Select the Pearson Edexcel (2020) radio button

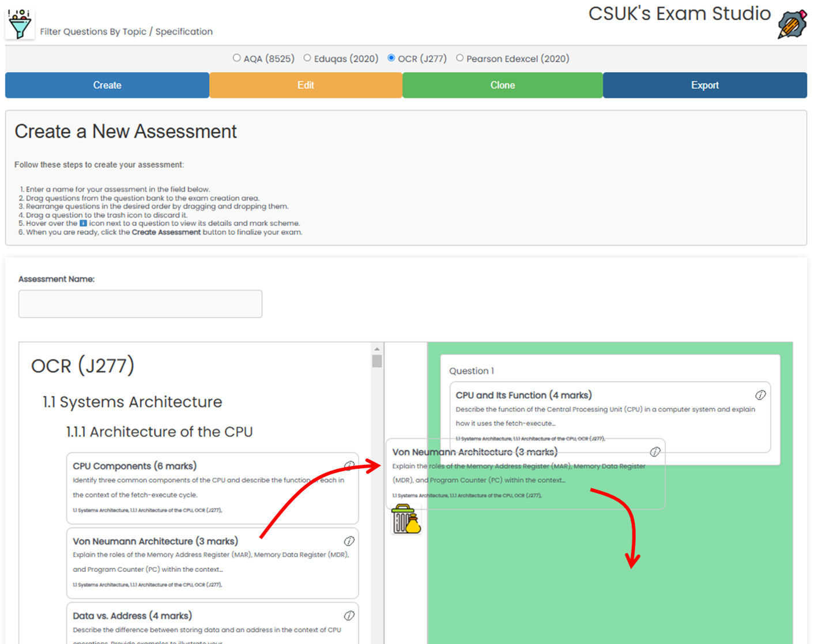point(459,58)
